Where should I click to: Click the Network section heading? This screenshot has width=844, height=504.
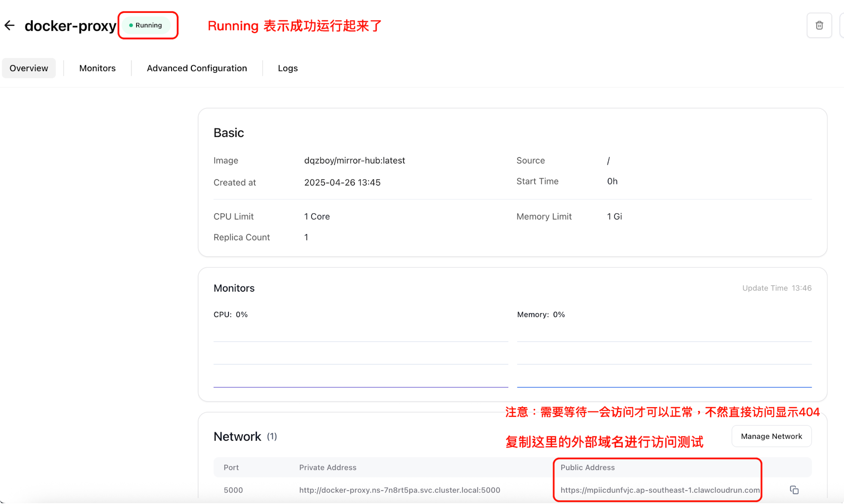point(237,436)
